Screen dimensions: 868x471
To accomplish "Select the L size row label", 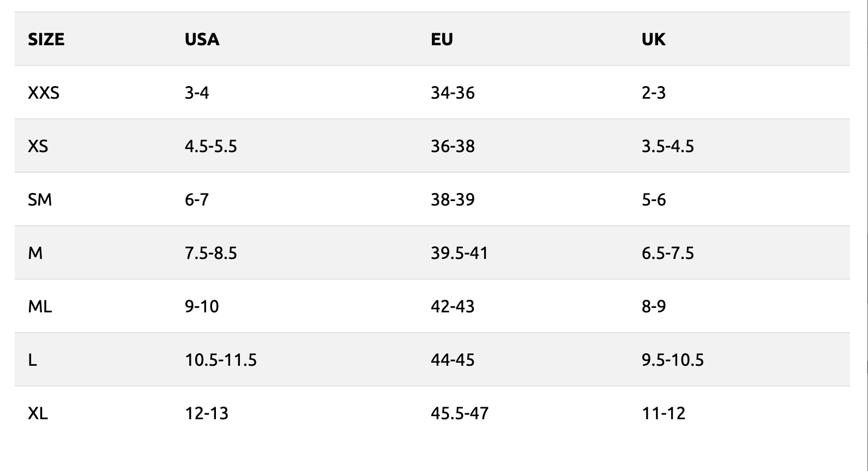I will (32, 360).
